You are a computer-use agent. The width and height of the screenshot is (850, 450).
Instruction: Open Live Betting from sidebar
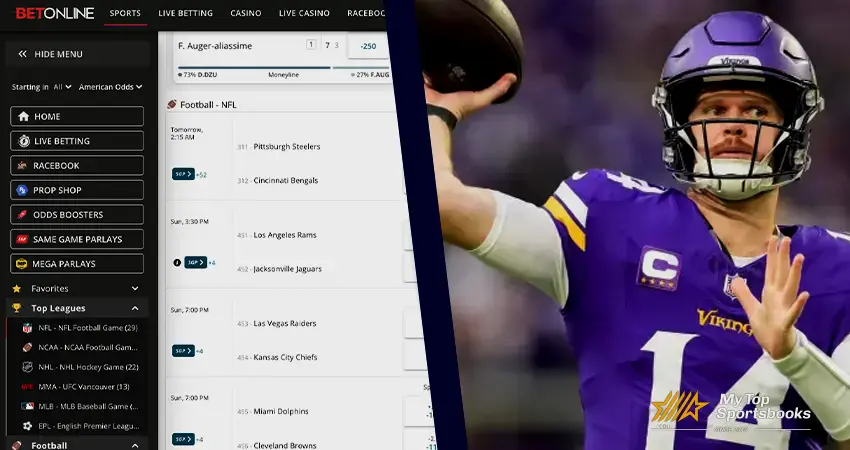point(77,141)
